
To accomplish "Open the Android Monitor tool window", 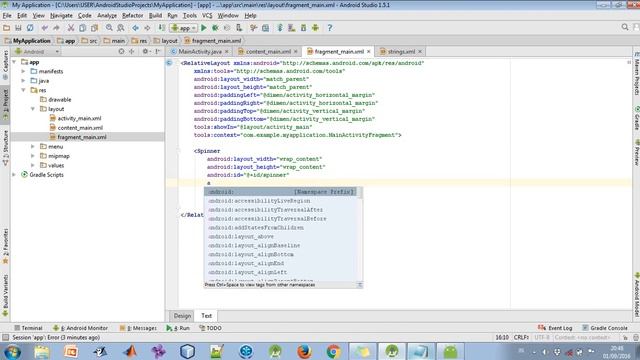I will click(x=80, y=328).
